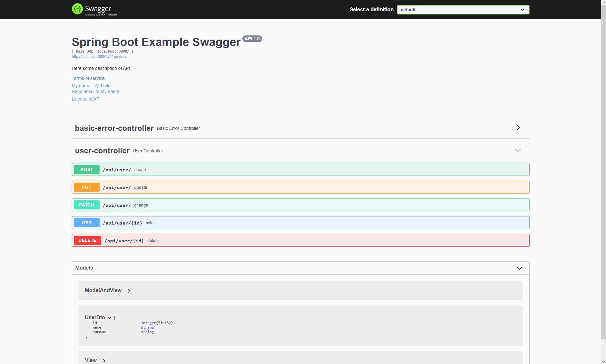
Task: Collapse the UserDto model schema
Action: pyautogui.click(x=109, y=318)
